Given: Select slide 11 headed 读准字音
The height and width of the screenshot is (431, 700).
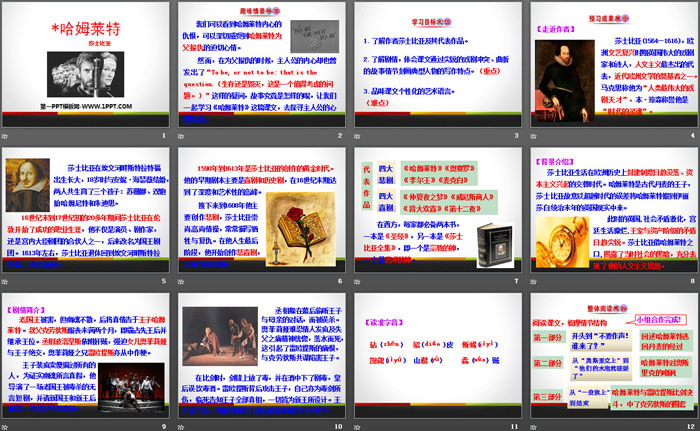Looking at the screenshot, I should point(438,356).
